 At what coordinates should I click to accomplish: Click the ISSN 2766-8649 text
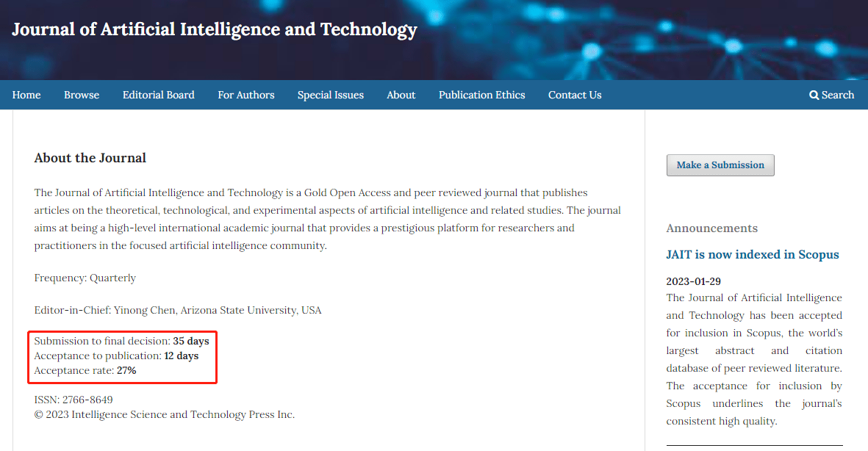(x=73, y=400)
